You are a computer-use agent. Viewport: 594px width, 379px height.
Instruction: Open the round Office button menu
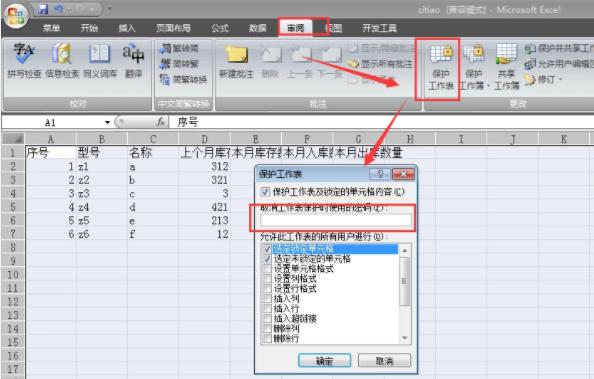(x=16, y=17)
